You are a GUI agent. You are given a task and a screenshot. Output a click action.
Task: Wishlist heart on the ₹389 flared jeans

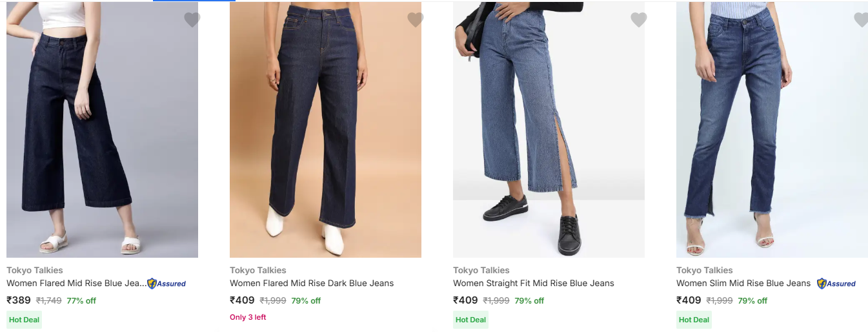point(192,20)
